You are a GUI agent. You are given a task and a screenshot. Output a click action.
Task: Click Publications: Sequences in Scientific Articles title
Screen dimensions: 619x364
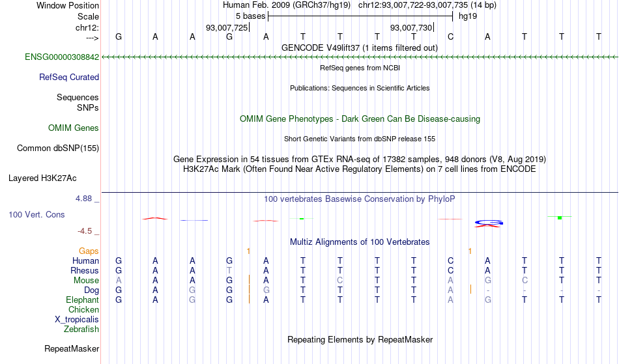[x=360, y=89]
